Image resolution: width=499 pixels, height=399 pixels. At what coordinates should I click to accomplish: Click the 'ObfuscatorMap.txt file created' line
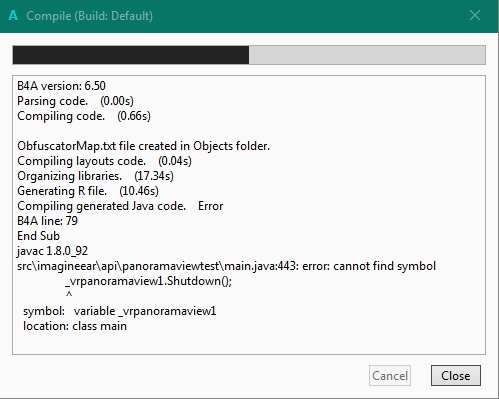click(143, 146)
